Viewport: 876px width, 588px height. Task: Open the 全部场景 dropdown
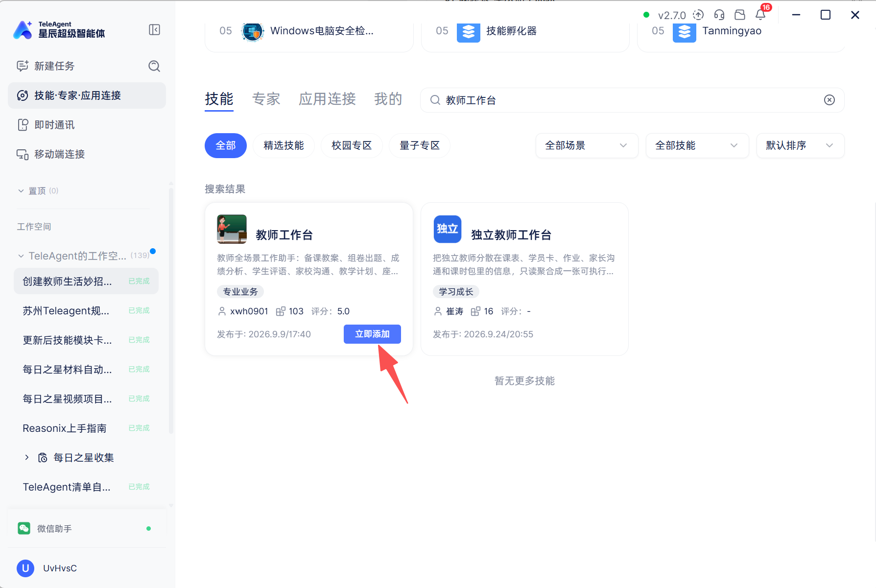(x=587, y=145)
